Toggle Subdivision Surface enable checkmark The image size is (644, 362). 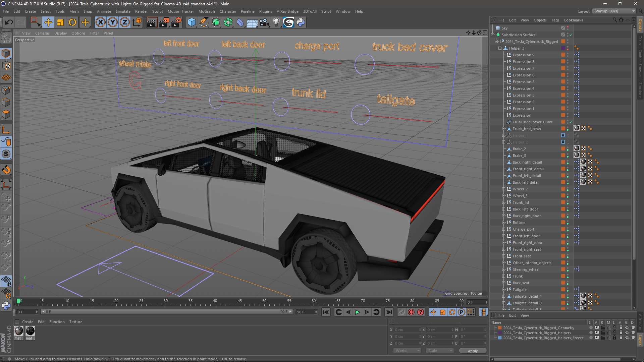(571, 35)
